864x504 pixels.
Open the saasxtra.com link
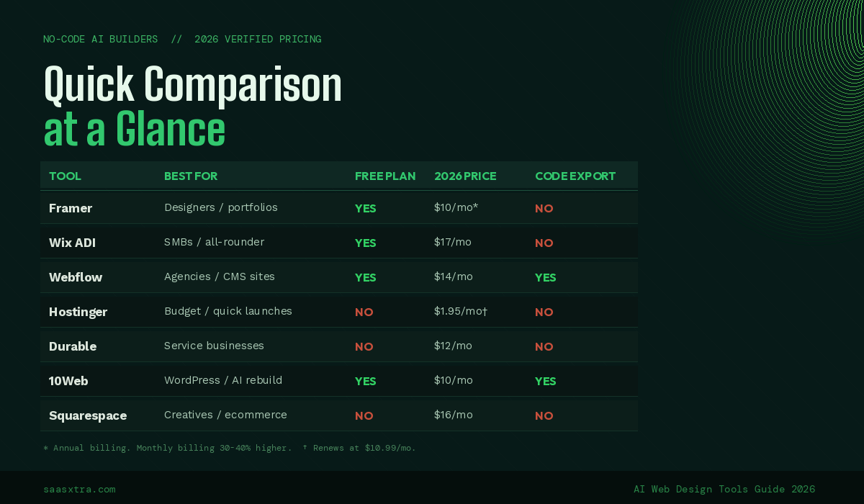point(79,489)
